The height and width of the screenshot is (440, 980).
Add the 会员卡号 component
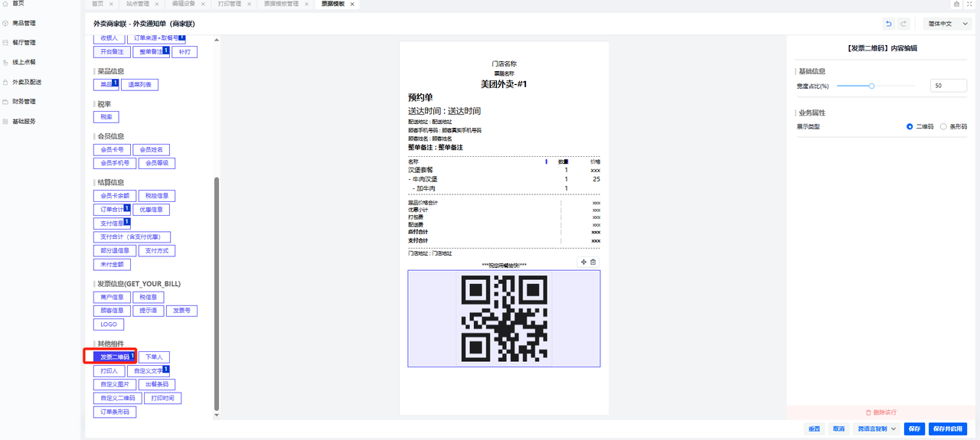click(x=110, y=149)
